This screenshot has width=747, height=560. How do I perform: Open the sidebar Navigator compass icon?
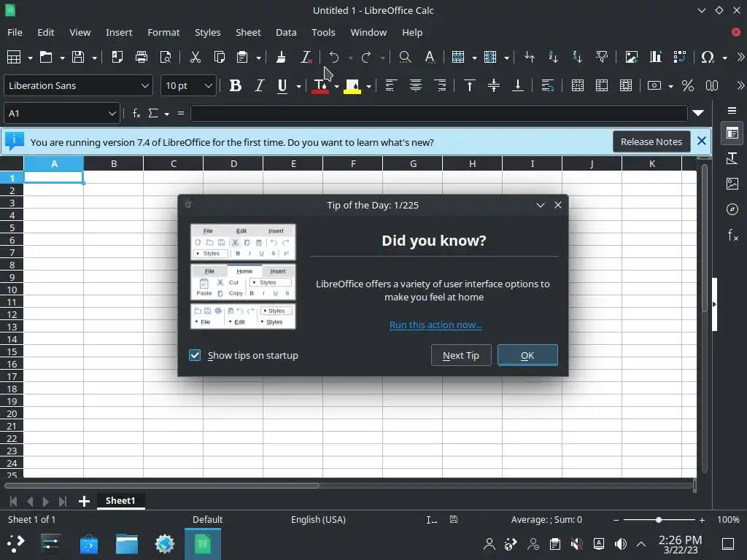tap(732, 209)
